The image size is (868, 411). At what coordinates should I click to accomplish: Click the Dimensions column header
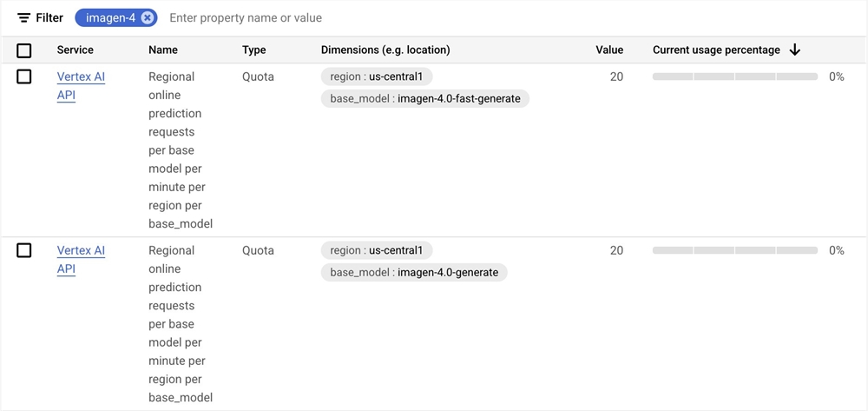point(385,50)
